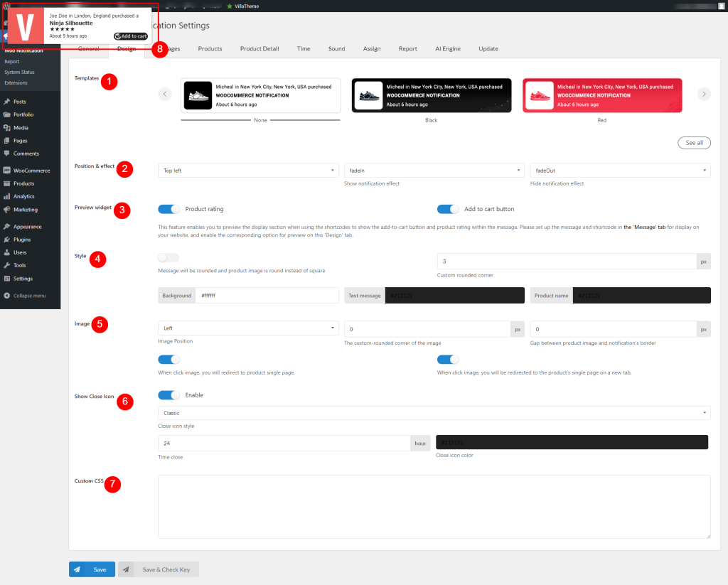Click the Media icon in sidebar

pyautogui.click(x=7, y=128)
